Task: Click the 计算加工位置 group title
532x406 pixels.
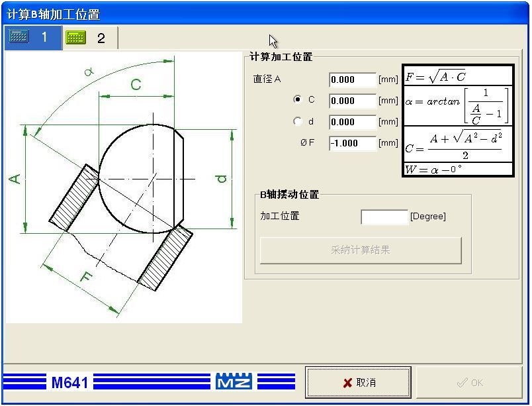Action: [281, 57]
